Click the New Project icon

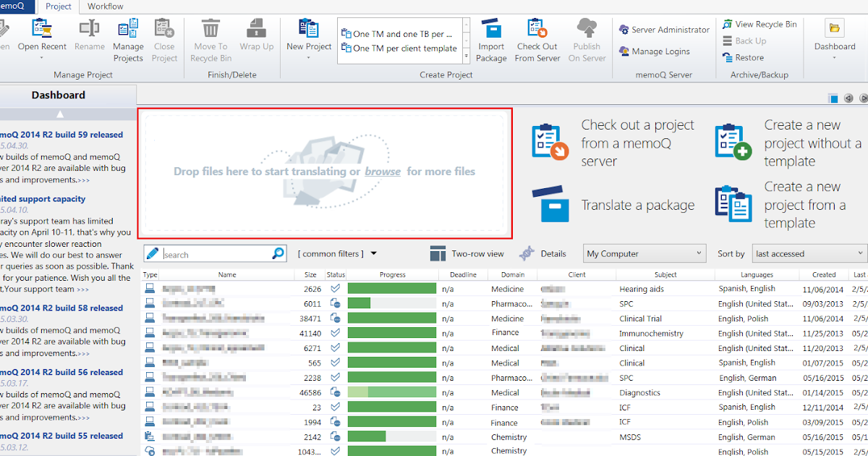[309, 29]
